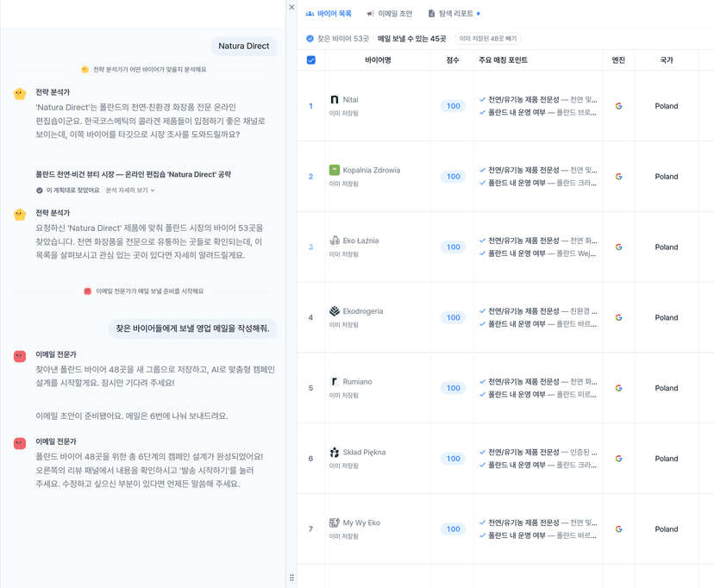Click the matching points cell for Kopalnia Zdrowia
The width and height of the screenshot is (714, 588).
[538, 177]
